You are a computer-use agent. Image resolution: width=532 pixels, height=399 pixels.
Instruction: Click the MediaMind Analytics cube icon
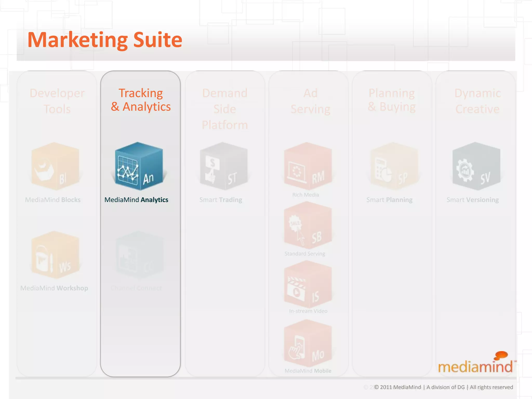coord(139,166)
